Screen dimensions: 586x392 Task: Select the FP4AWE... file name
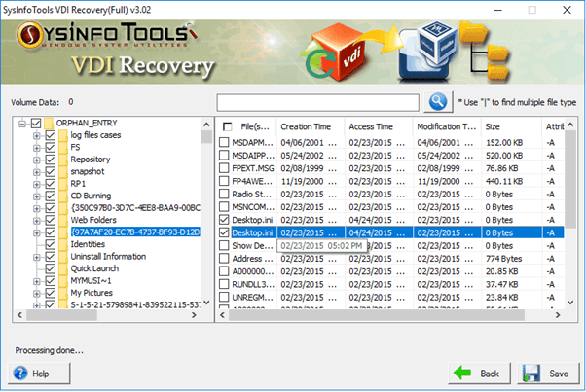pyautogui.click(x=252, y=181)
